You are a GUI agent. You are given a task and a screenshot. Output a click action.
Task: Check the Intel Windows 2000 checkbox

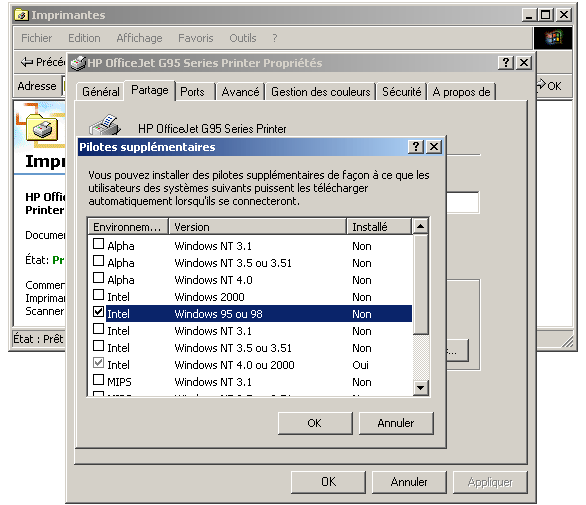[98, 295]
